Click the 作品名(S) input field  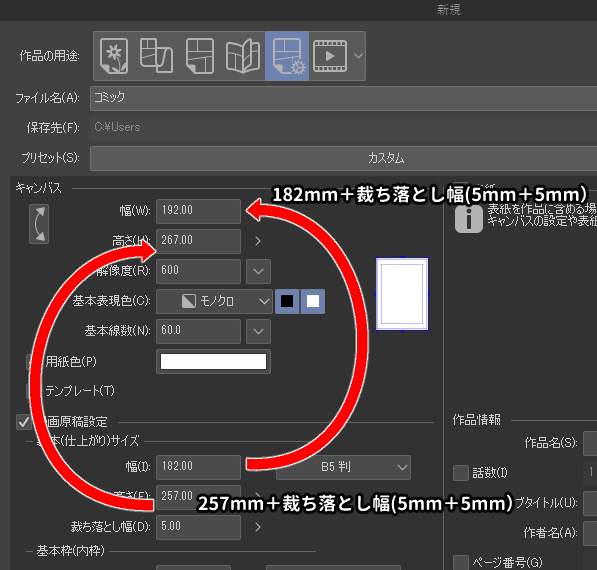(x=590, y=443)
